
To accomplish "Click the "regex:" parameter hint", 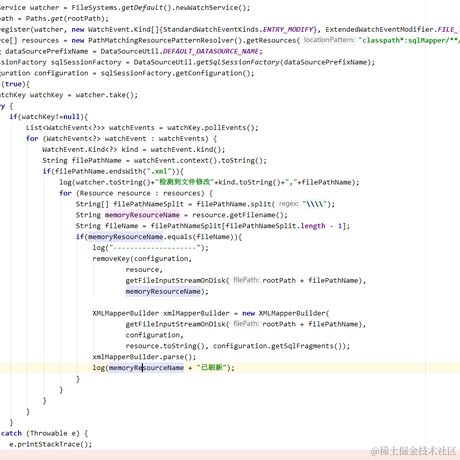I will [x=288, y=204].
